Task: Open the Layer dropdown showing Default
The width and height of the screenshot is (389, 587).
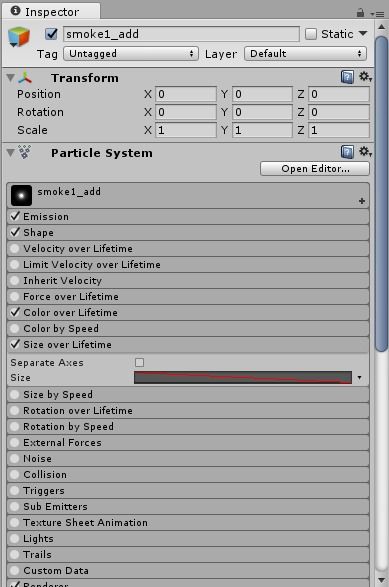Action: coord(306,54)
